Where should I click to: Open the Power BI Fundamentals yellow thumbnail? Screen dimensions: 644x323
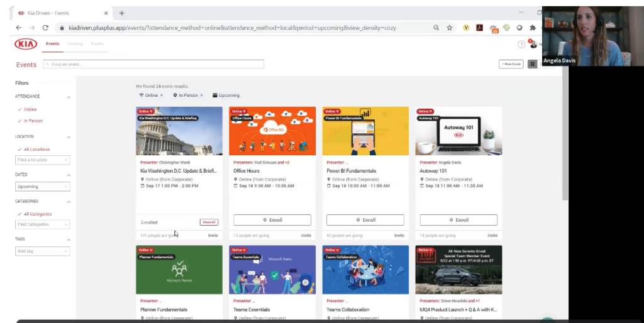(x=365, y=131)
